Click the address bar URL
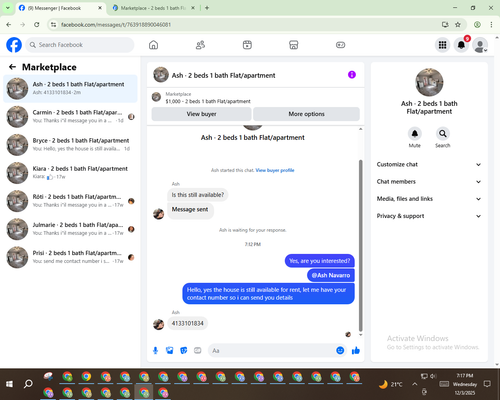The height and width of the screenshot is (400, 500). pyautogui.click(x=116, y=25)
